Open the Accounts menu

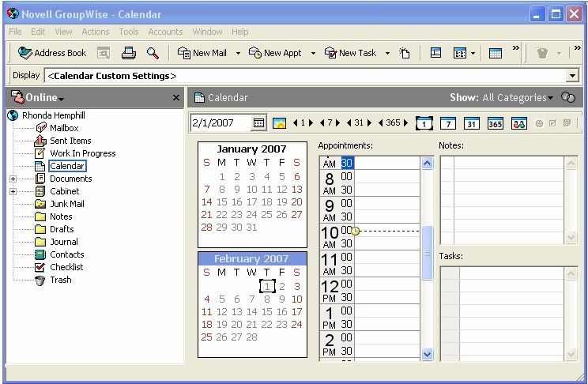(x=165, y=32)
